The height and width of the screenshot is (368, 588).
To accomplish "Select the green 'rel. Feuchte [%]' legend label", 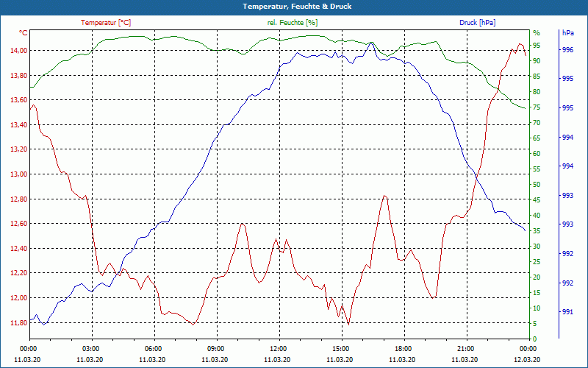I will coord(293,23).
